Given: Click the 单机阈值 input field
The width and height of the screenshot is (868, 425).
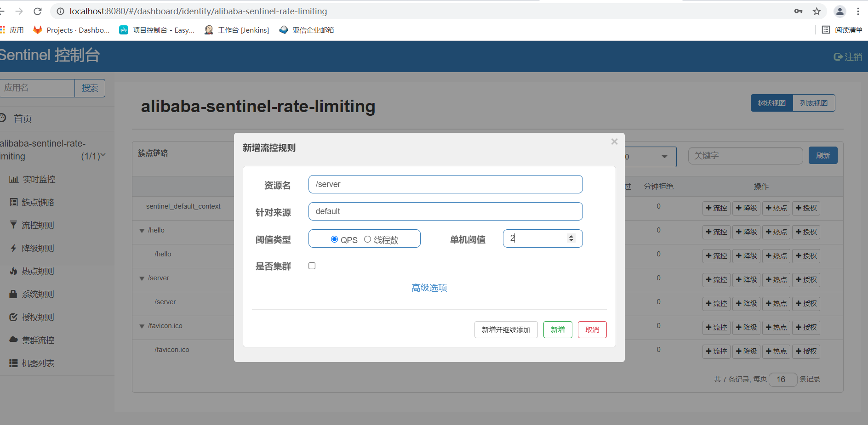Looking at the screenshot, I should click(542, 238).
